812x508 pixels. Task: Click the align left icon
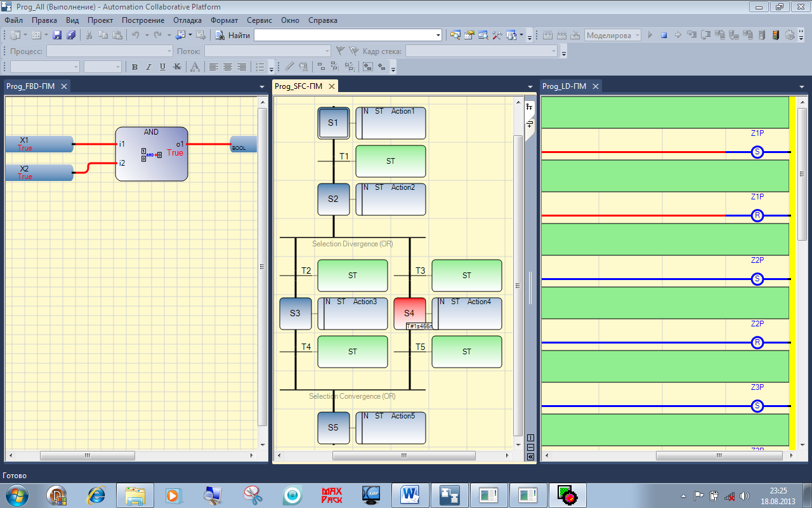coord(214,67)
